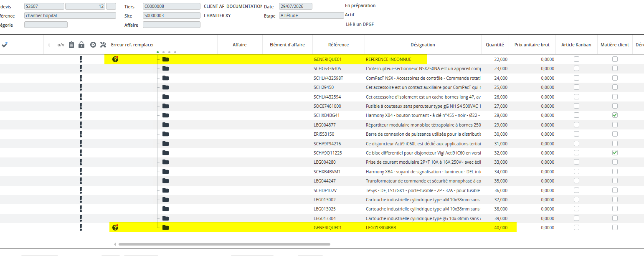Check Matière client for row quantity 40,000
644x256 pixels.
tap(615, 228)
